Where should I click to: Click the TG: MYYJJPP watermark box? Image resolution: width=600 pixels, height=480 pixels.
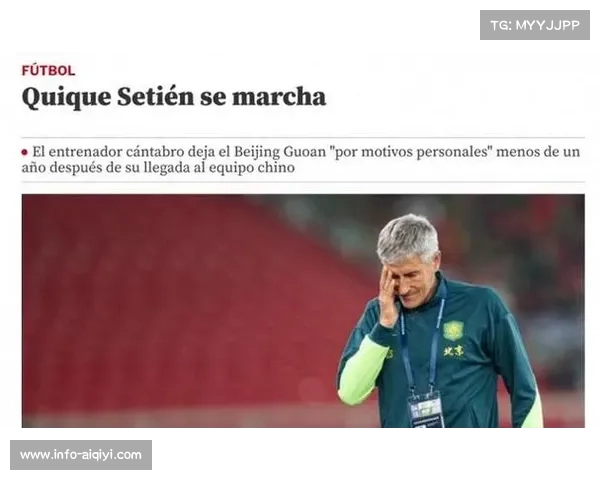(x=535, y=25)
